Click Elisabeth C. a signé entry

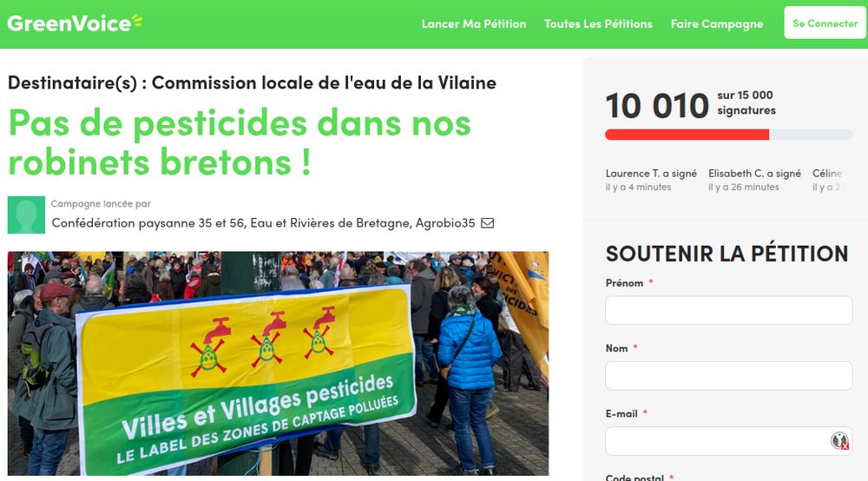click(x=754, y=180)
